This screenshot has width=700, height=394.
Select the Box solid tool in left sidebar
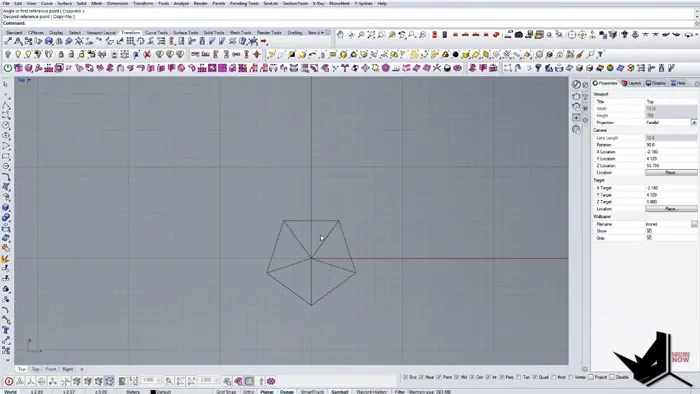pyautogui.click(x=6, y=208)
